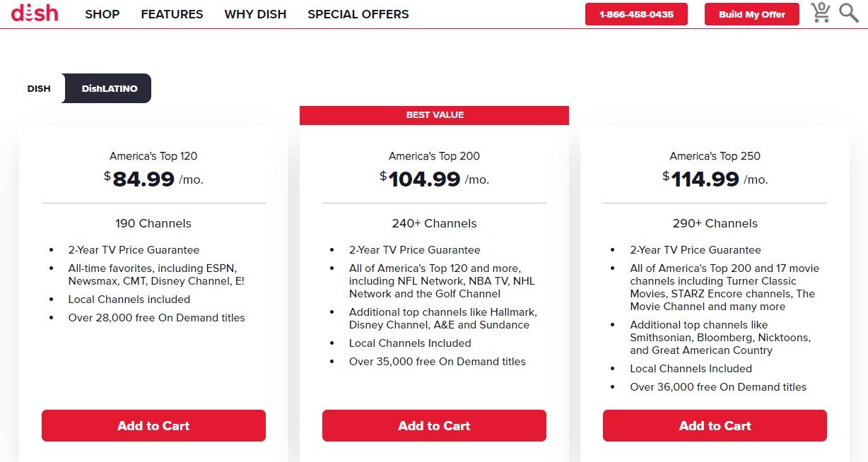Image resolution: width=868 pixels, height=462 pixels.
Task: Click the 290+ Channels label
Action: pyautogui.click(x=715, y=223)
